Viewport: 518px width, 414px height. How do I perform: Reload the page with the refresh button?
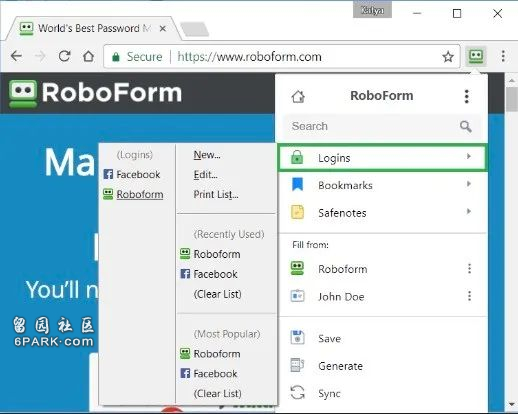point(64,56)
